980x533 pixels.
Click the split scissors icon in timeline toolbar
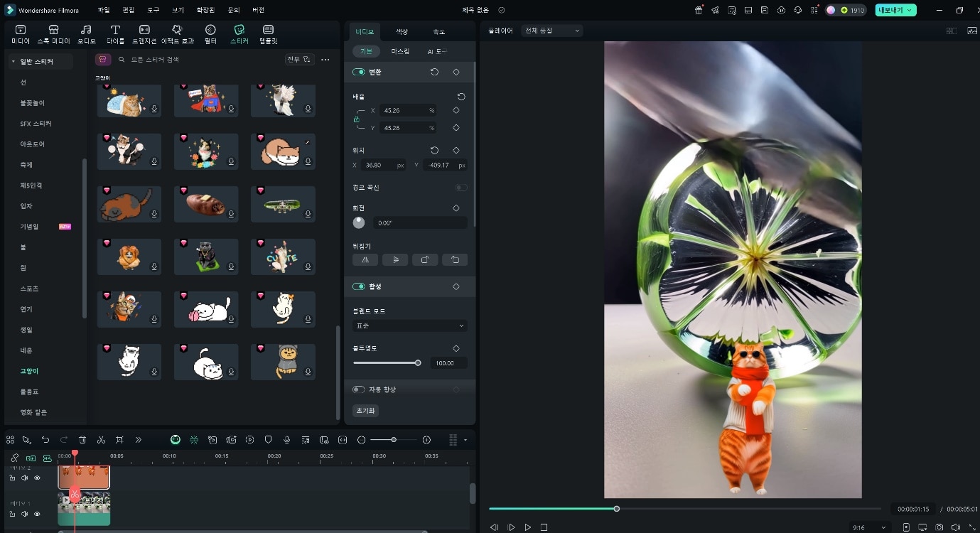pyautogui.click(x=101, y=440)
